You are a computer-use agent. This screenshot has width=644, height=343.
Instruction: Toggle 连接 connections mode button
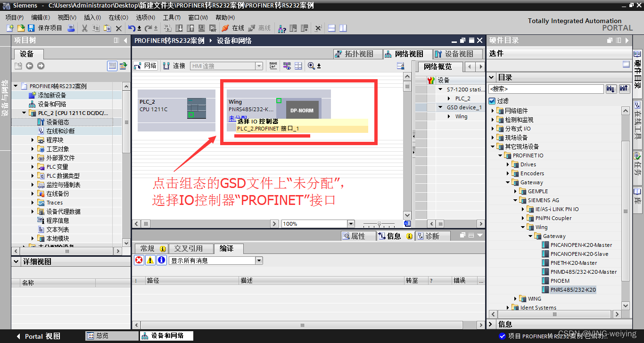(174, 66)
